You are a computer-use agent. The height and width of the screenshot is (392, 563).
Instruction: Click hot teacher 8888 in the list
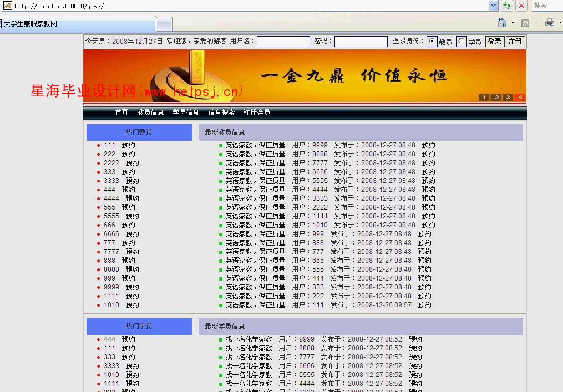[x=111, y=269]
